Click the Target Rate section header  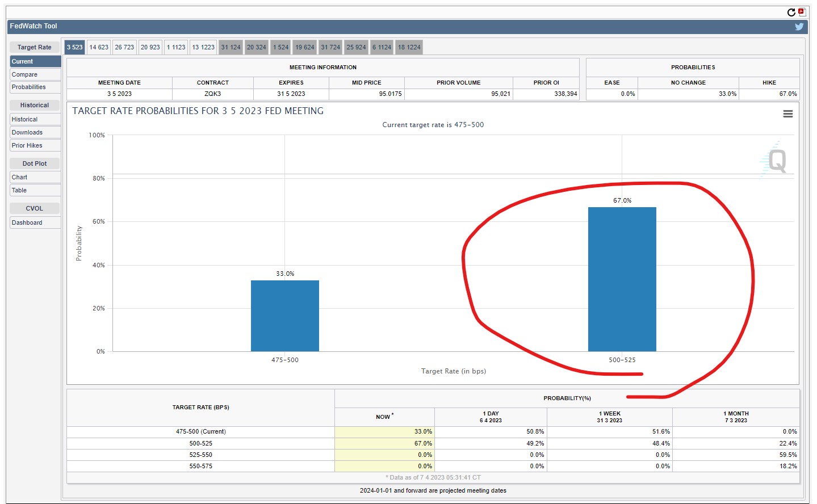pos(35,47)
